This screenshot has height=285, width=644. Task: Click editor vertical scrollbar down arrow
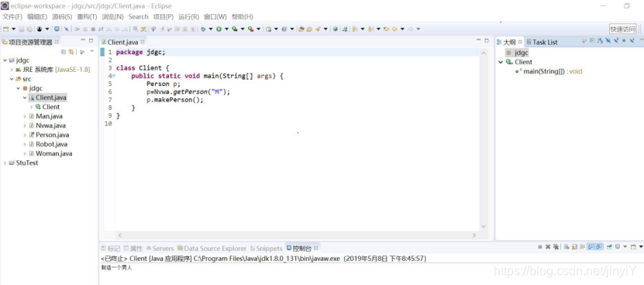484,226
